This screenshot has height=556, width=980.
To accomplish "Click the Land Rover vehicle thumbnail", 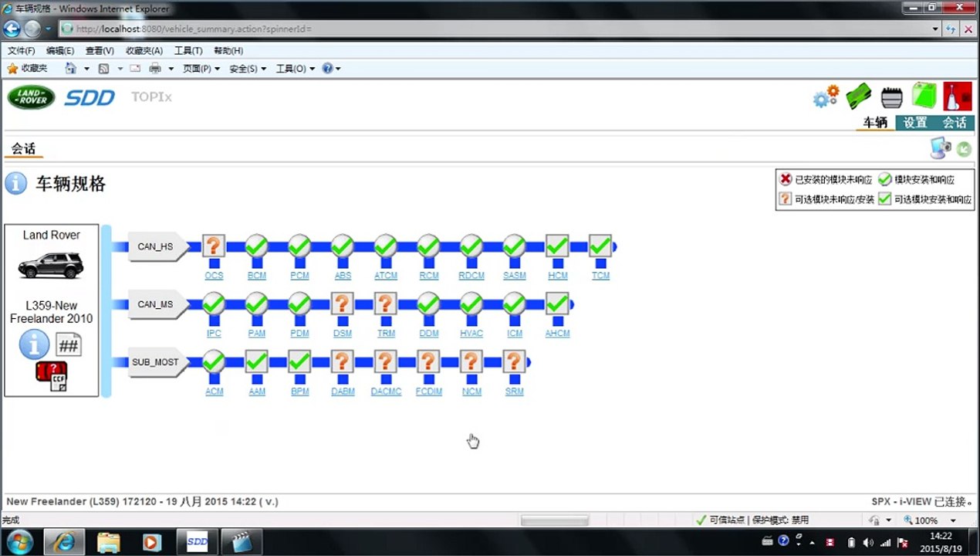I will (51, 267).
